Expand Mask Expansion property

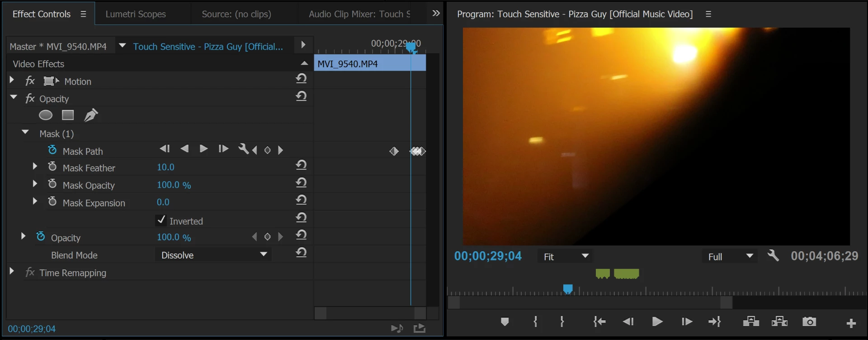(35, 201)
